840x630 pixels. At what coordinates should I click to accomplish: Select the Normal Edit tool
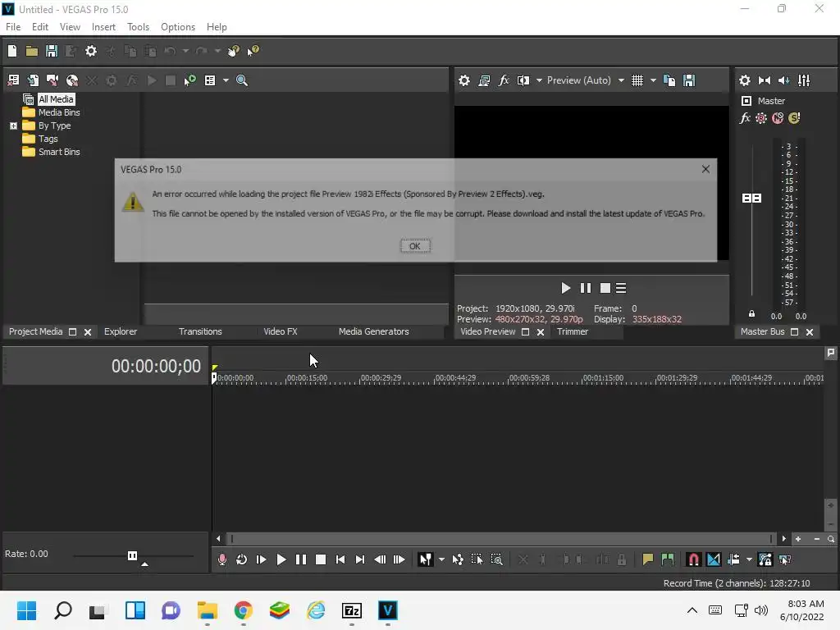[426, 559]
